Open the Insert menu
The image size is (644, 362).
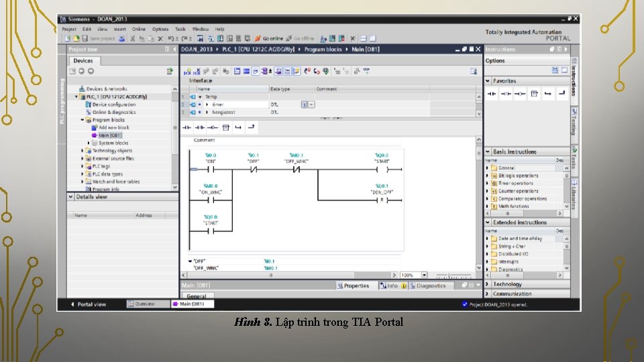pyautogui.click(x=120, y=29)
